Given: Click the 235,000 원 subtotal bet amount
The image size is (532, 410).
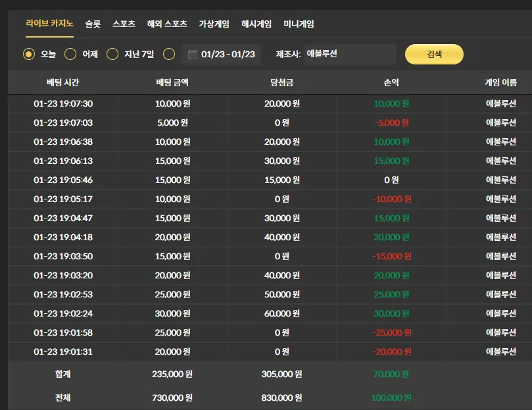Looking at the screenshot, I should [172, 374].
